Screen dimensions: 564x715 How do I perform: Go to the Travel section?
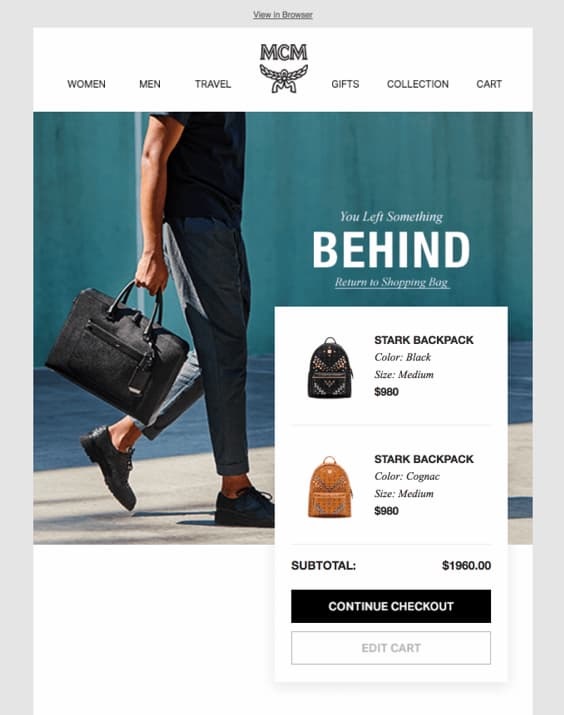coord(213,84)
